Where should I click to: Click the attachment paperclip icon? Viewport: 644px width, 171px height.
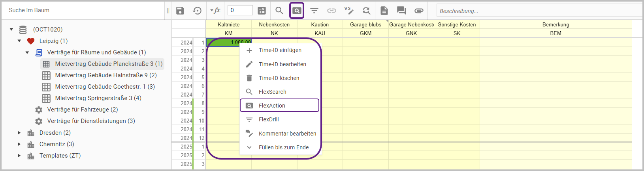click(419, 11)
